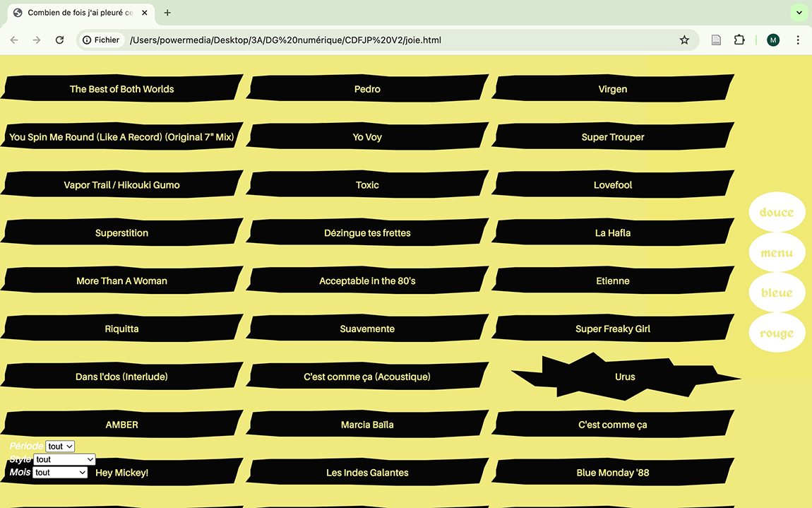Image resolution: width=812 pixels, height=508 pixels.
Task: Open the Mois dropdown
Action: 59,472
